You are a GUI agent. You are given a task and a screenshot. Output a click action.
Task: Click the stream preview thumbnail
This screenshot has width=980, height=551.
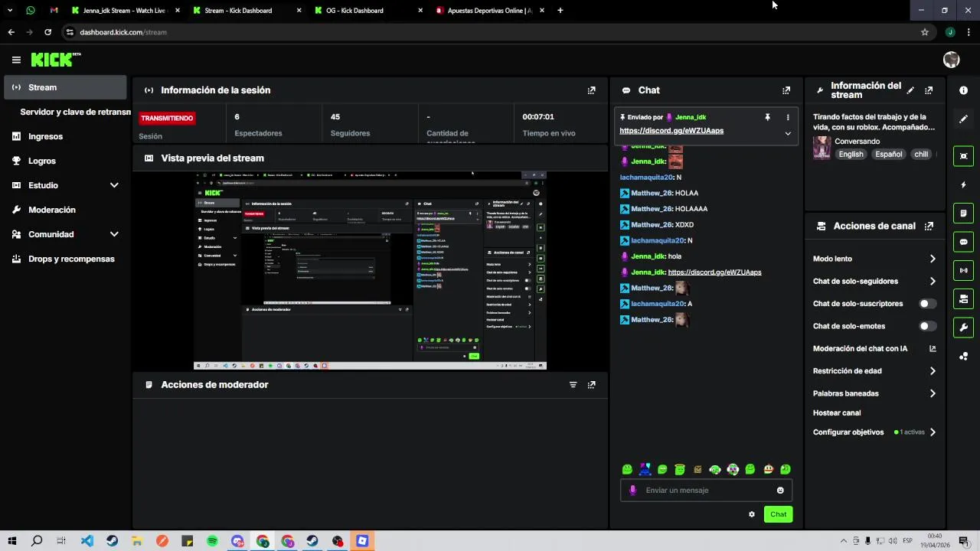click(370, 271)
